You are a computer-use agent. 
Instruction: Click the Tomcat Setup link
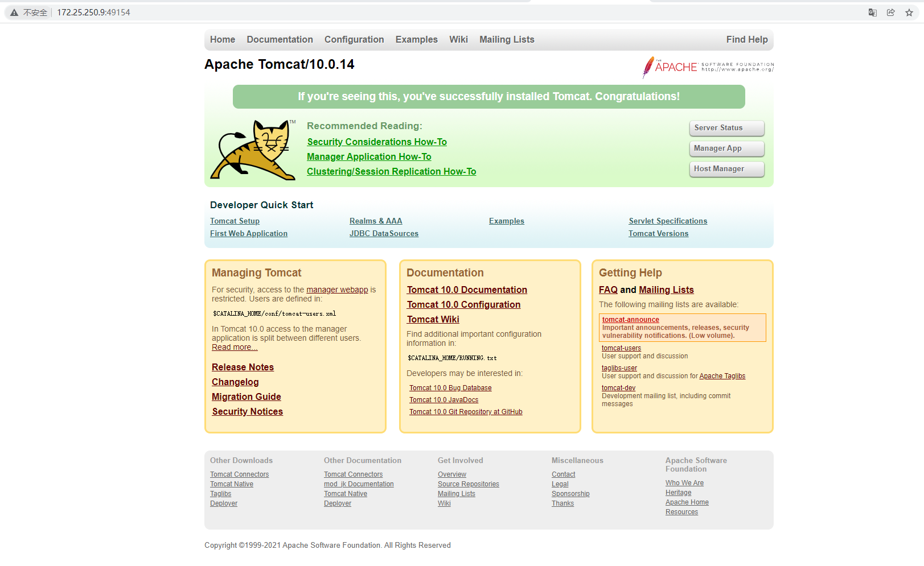click(x=235, y=221)
